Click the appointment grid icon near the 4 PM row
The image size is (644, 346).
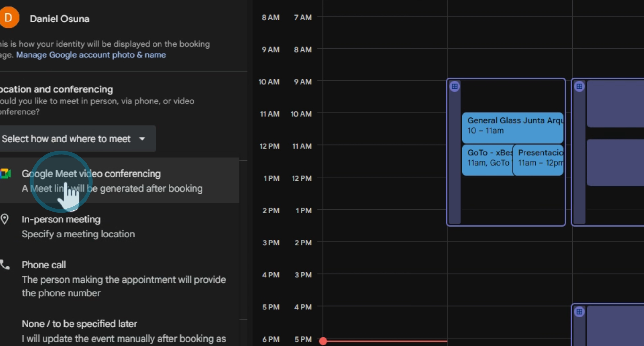(579, 311)
